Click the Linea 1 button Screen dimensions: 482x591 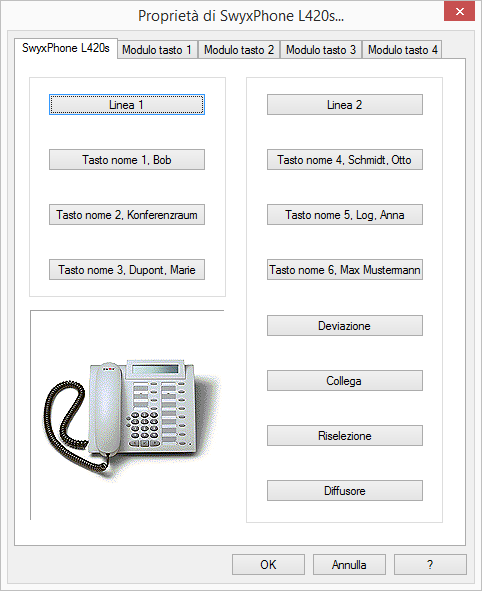[x=127, y=104]
